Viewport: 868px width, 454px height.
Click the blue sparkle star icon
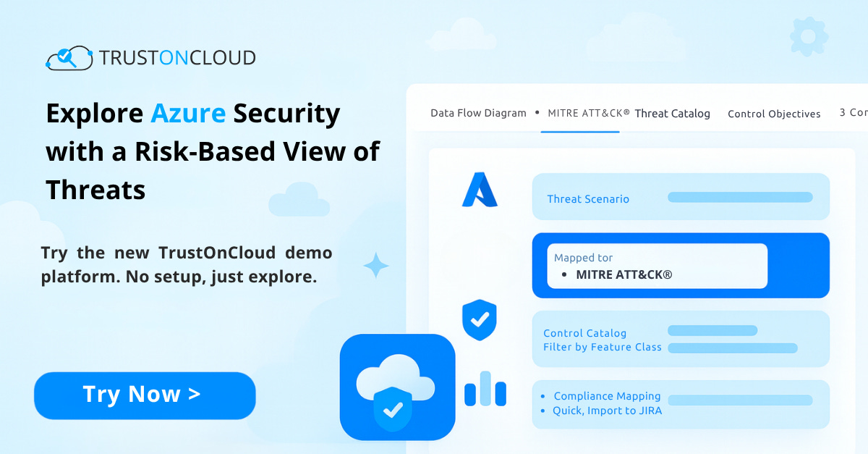[x=376, y=266]
